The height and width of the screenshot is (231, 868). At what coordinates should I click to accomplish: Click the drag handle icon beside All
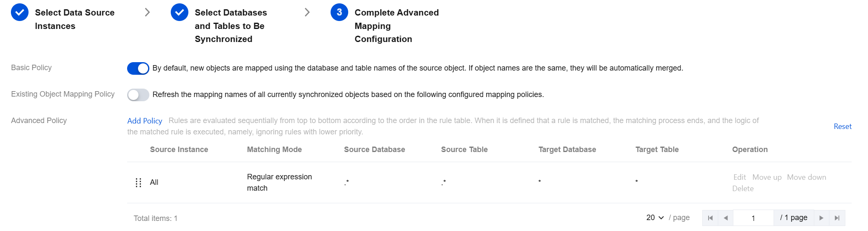(138, 183)
